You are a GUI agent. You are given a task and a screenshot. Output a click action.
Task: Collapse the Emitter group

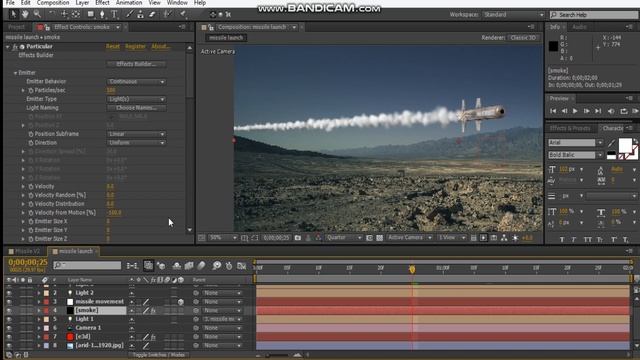tap(16, 73)
